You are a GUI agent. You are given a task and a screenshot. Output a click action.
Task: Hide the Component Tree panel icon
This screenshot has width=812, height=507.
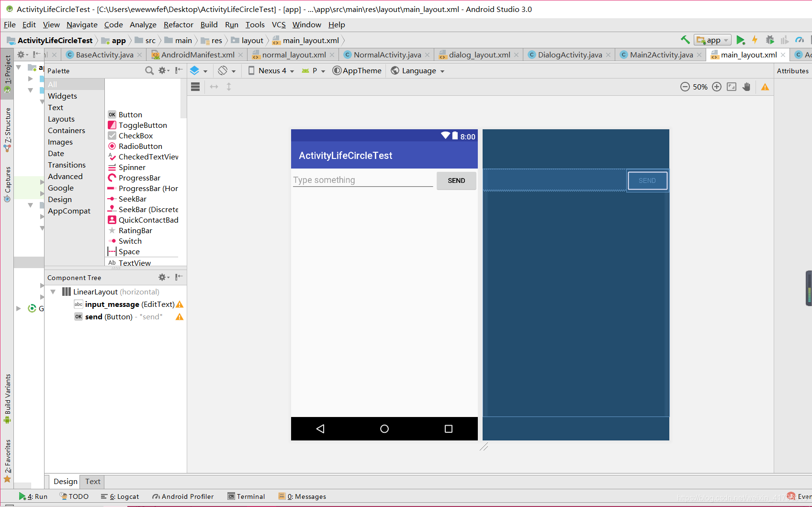click(179, 277)
